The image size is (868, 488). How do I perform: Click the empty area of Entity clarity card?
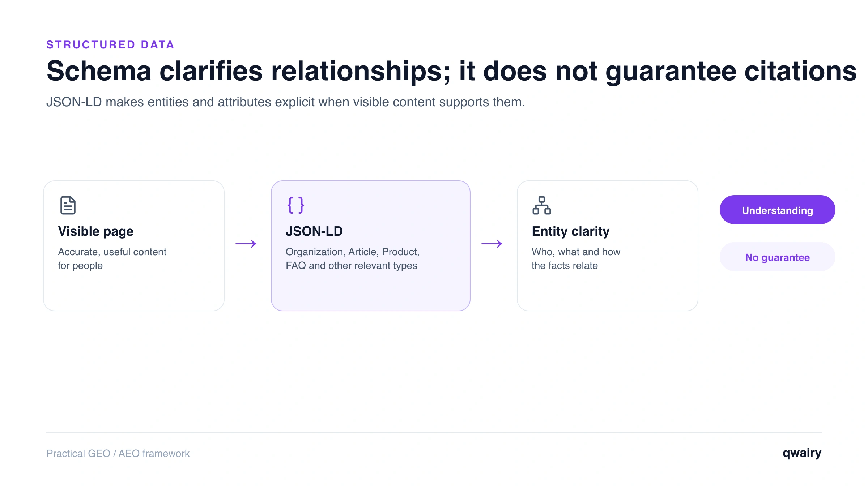(x=608, y=291)
